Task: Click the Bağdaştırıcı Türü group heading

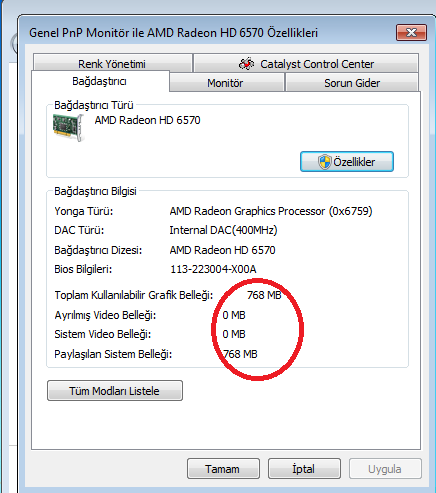Action: (94, 105)
